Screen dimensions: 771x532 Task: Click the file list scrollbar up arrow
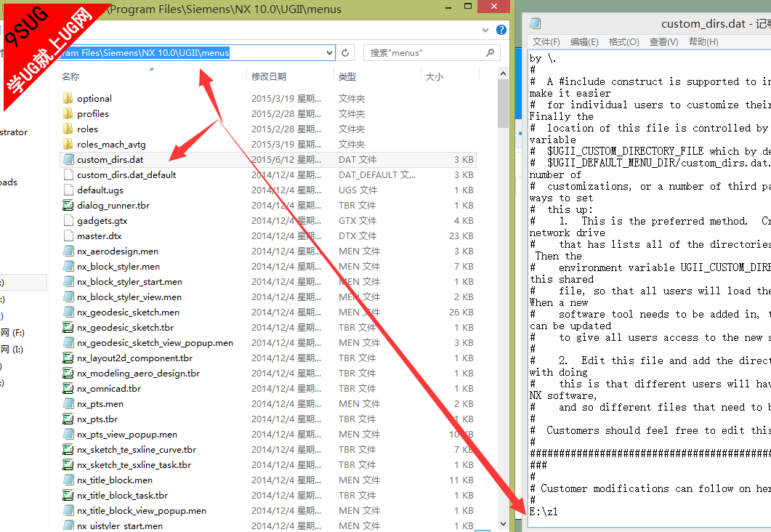coord(503,73)
